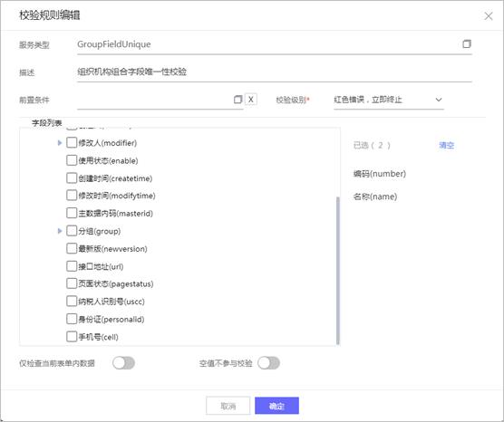504x422 pixels.
Task: Click the field list vertical scrollbar
Action: pos(337,271)
